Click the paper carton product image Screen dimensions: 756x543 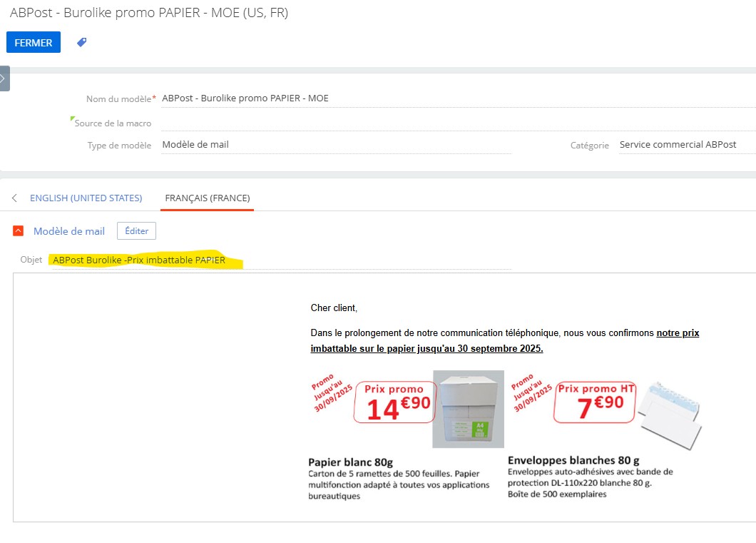[x=468, y=409]
